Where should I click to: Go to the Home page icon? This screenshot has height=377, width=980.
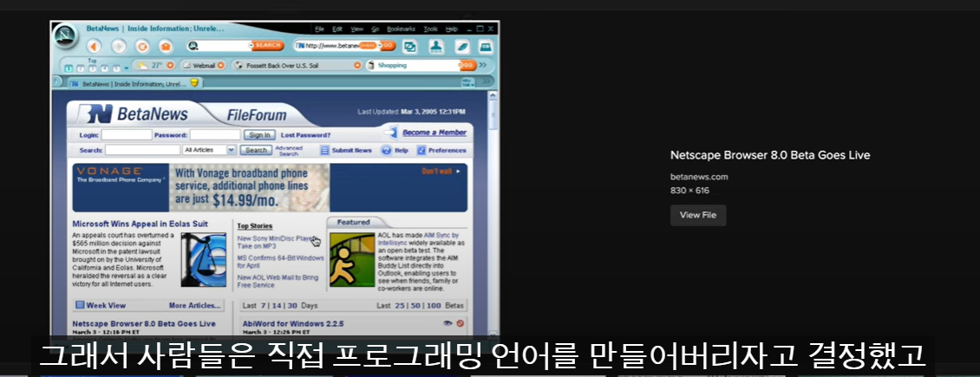tap(166, 46)
